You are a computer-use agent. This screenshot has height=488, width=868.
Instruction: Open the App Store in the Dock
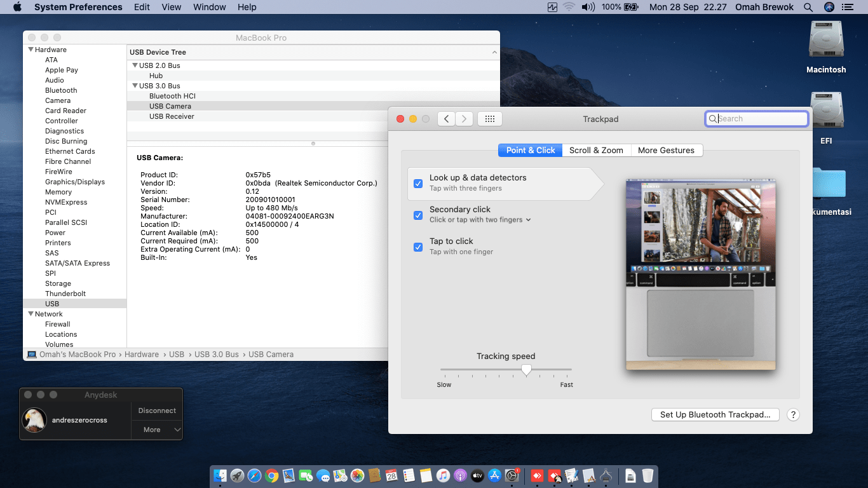(495, 475)
